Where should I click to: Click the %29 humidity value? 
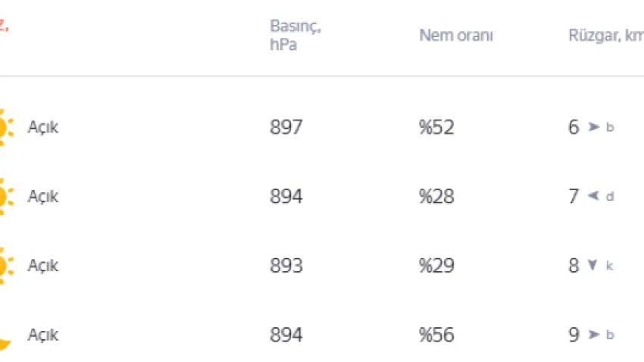(x=436, y=266)
